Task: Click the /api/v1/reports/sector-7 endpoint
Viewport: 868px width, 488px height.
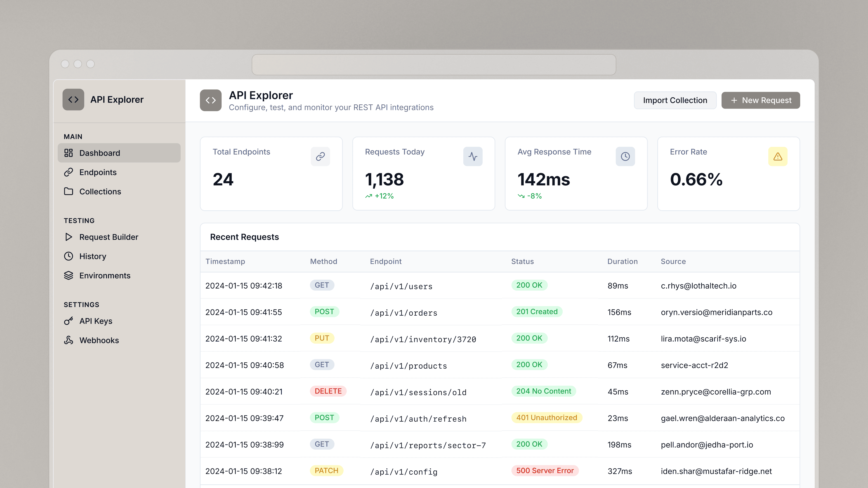Action: pos(428,445)
